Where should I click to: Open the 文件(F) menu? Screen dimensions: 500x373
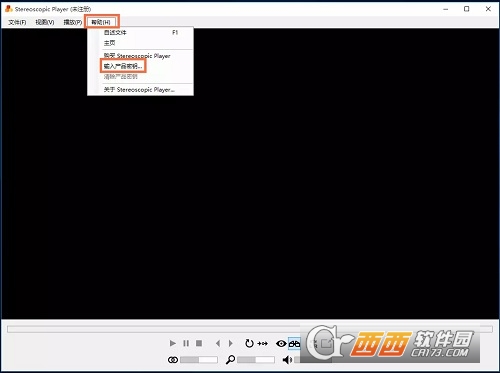(17, 22)
